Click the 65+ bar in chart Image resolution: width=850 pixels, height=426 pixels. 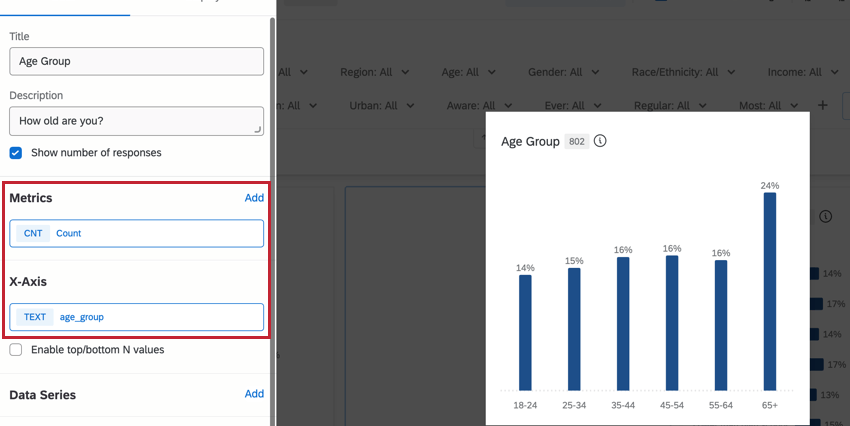point(769,290)
